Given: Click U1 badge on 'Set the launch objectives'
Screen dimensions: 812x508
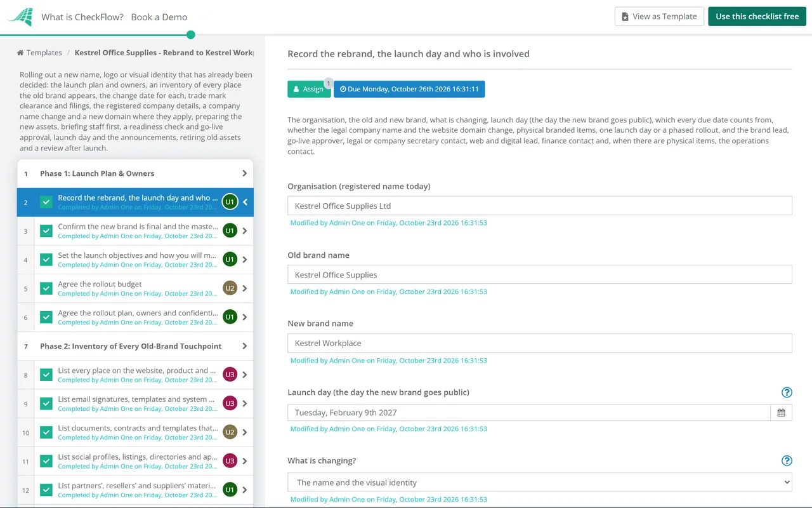Looking at the screenshot, I should [230, 260].
